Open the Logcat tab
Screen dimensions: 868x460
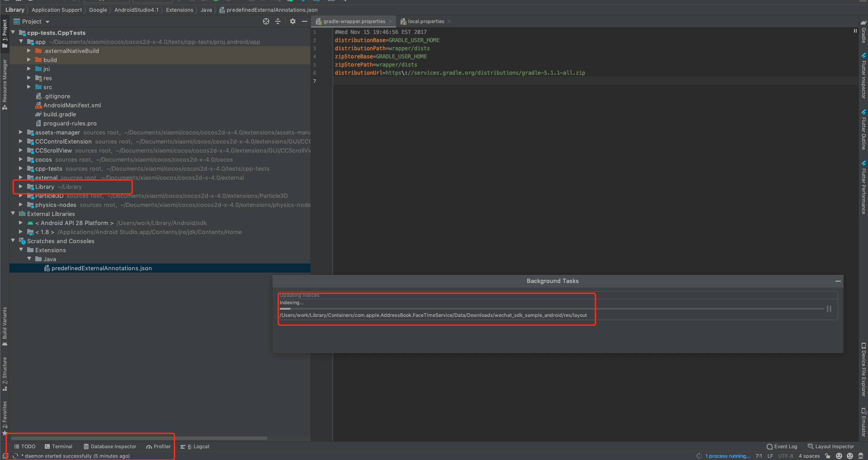pyautogui.click(x=195, y=446)
